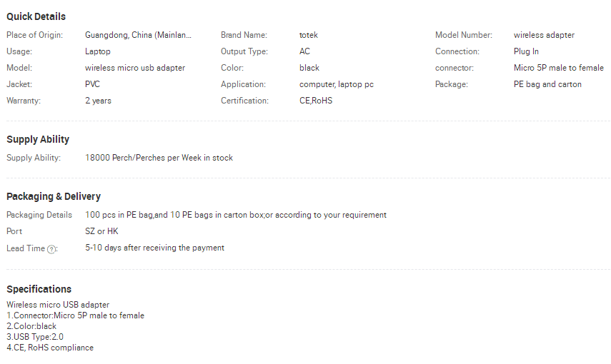Click the Quick Details heading
The width and height of the screenshot is (611, 364).
point(36,16)
